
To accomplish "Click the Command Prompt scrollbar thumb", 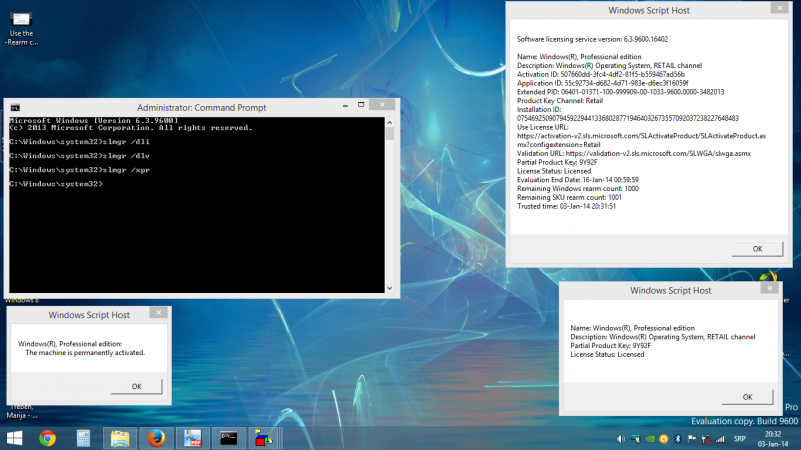I will pos(389,134).
